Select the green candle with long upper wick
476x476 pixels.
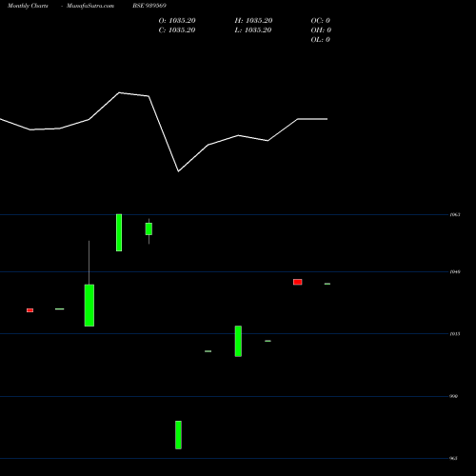coord(89,306)
